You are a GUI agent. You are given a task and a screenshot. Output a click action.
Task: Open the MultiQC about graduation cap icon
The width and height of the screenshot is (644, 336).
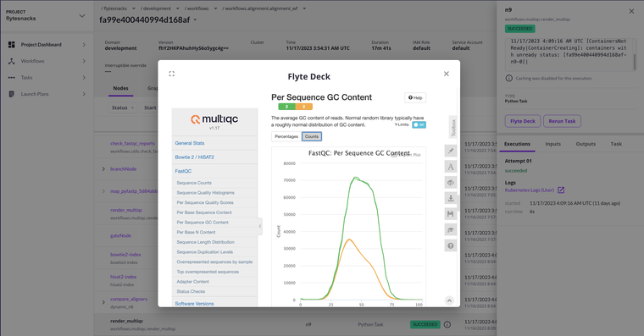click(x=451, y=229)
